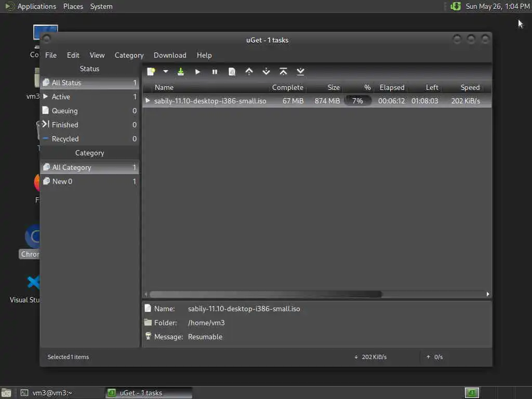Click the 01:08:03 time left cell

click(424, 101)
